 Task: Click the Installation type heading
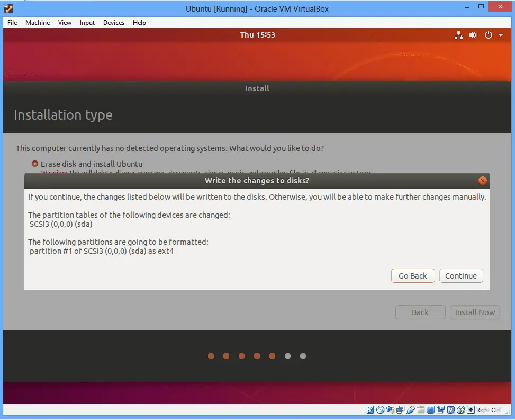[x=63, y=115]
